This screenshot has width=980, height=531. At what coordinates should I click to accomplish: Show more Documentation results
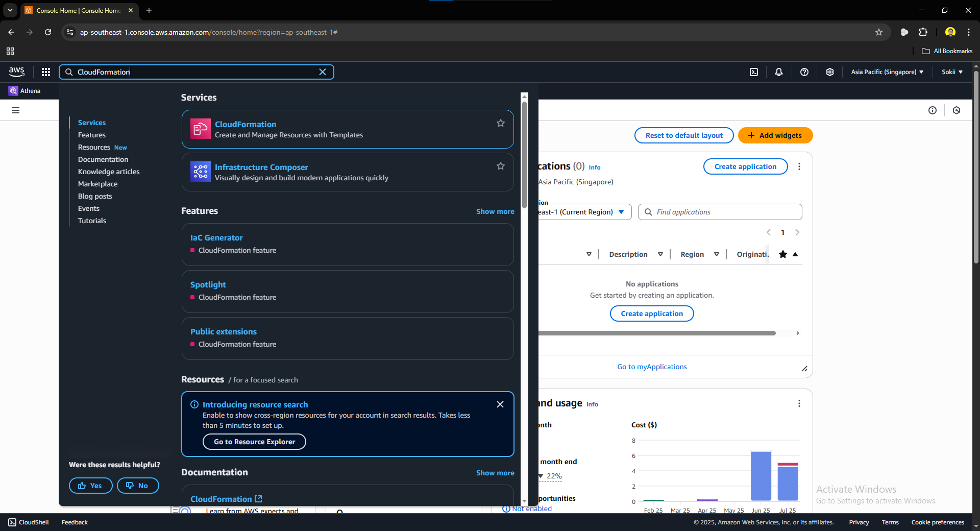pyautogui.click(x=495, y=473)
